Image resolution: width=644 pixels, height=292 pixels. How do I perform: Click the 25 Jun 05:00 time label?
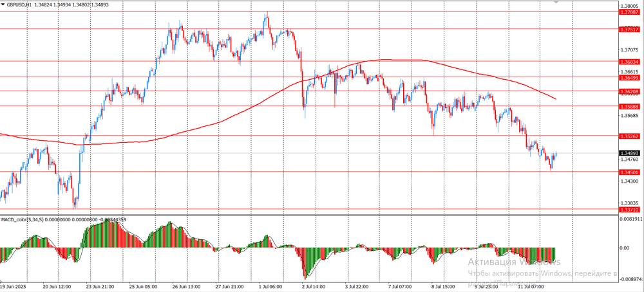tap(142, 286)
